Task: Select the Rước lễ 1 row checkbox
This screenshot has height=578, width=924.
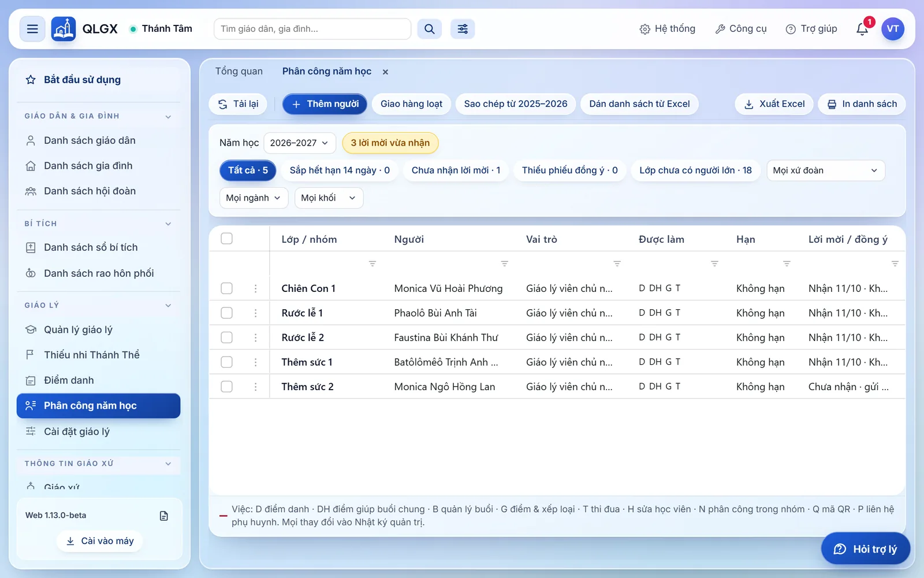Action: pyautogui.click(x=226, y=313)
